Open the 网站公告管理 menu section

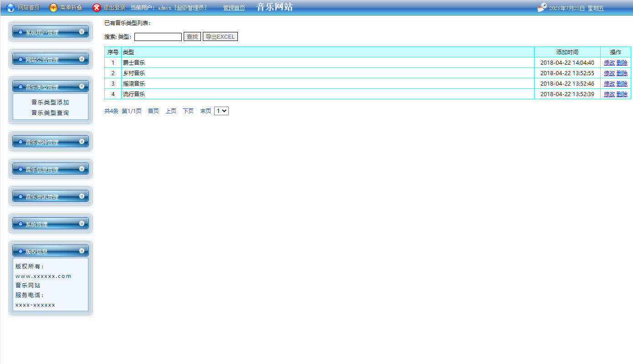(51, 59)
